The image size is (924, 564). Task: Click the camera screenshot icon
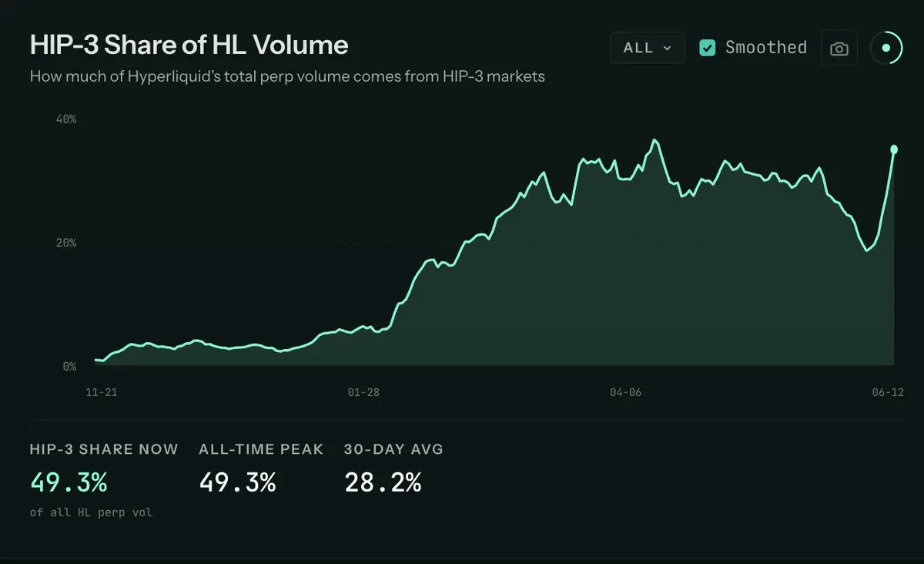point(839,49)
